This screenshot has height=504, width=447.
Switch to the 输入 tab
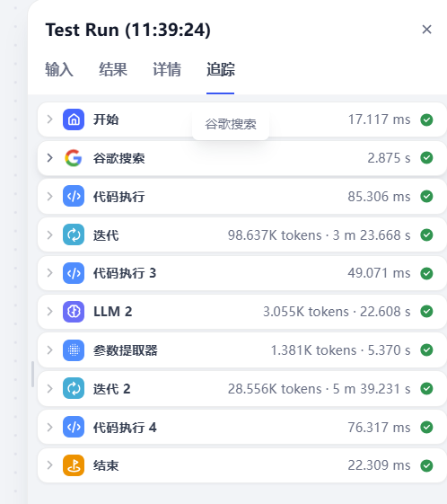[59, 69]
